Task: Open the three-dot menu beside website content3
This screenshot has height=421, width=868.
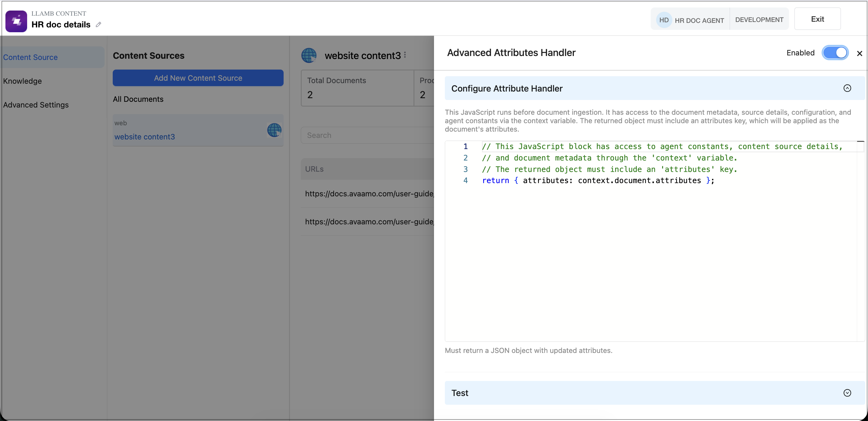Action: click(x=405, y=55)
